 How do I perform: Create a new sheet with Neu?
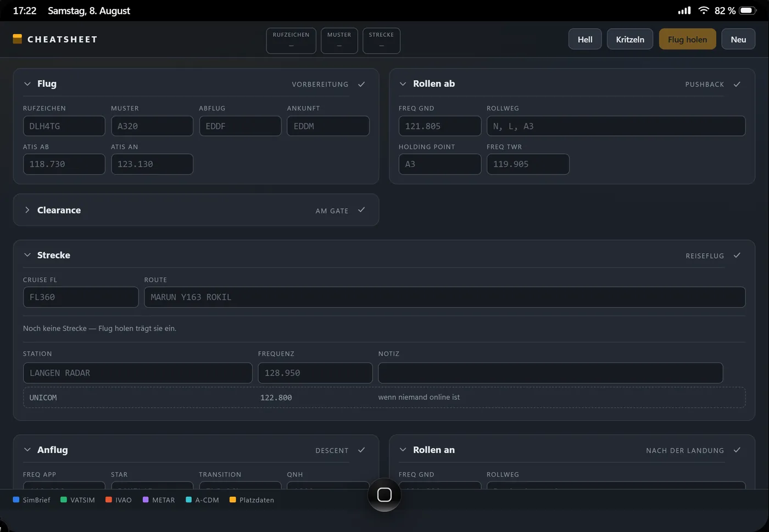click(738, 39)
